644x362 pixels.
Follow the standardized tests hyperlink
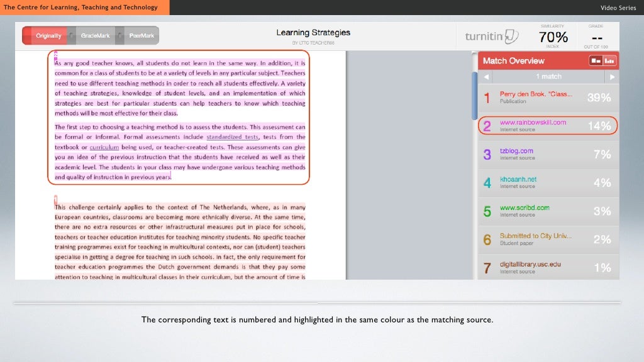click(233, 137)
